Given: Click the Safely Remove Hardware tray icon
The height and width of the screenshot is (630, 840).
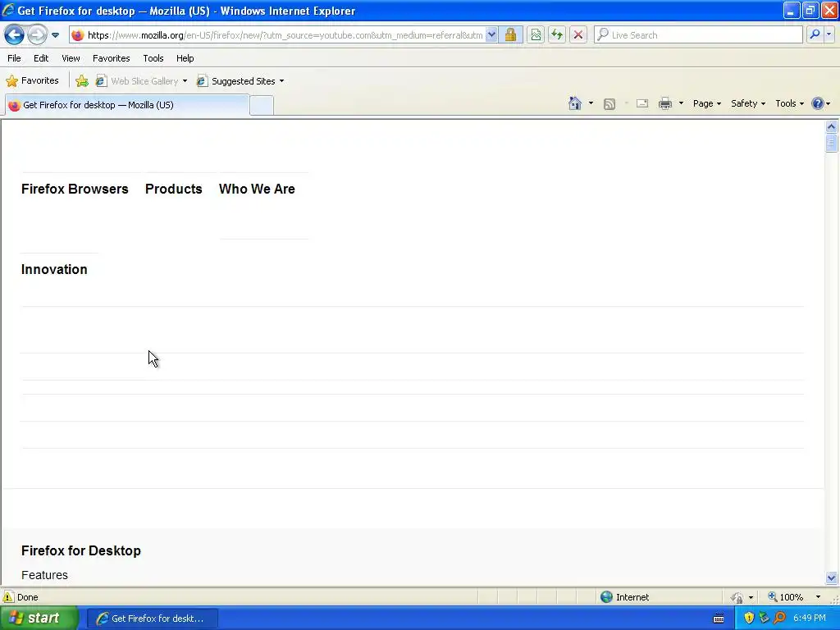Looking at the screenshot, I should coord(764,619).
